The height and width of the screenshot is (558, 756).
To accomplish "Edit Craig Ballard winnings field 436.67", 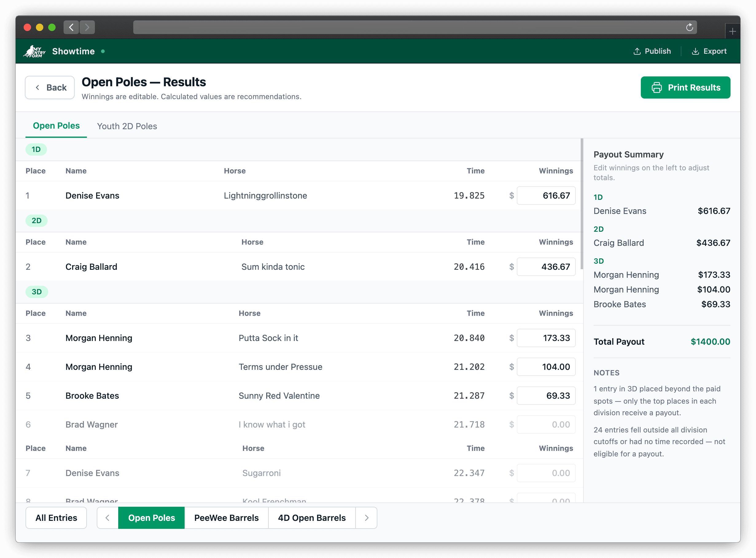I will 546,267.
